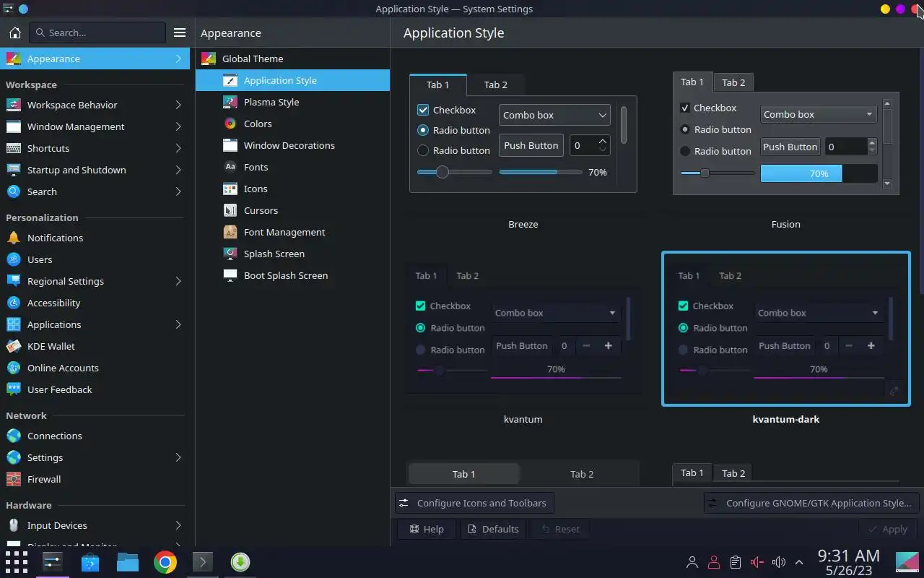The width and height of the screenshot is (924, 578).
Task: Click the Defaults button
Action: (x=494, y=529)
